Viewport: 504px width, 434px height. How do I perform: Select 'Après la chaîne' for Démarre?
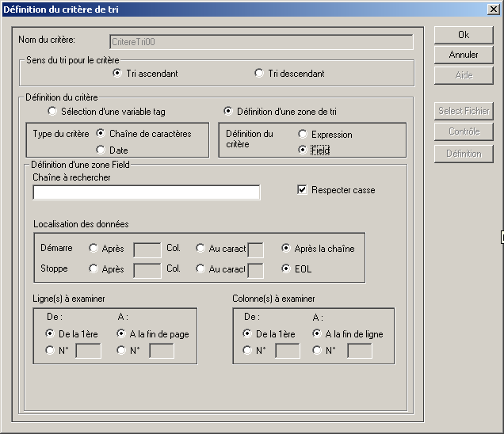tap(286, 248)
